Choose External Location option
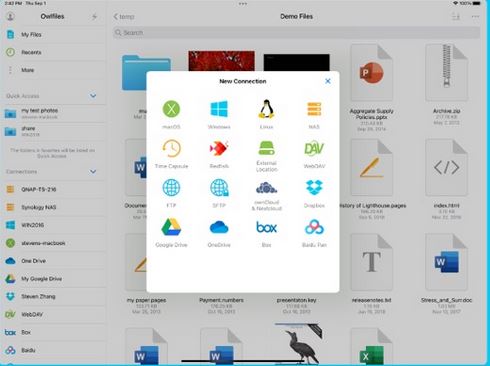Image resolution: width=490 pixels, height=366 pixels. (x=266, y=148)
